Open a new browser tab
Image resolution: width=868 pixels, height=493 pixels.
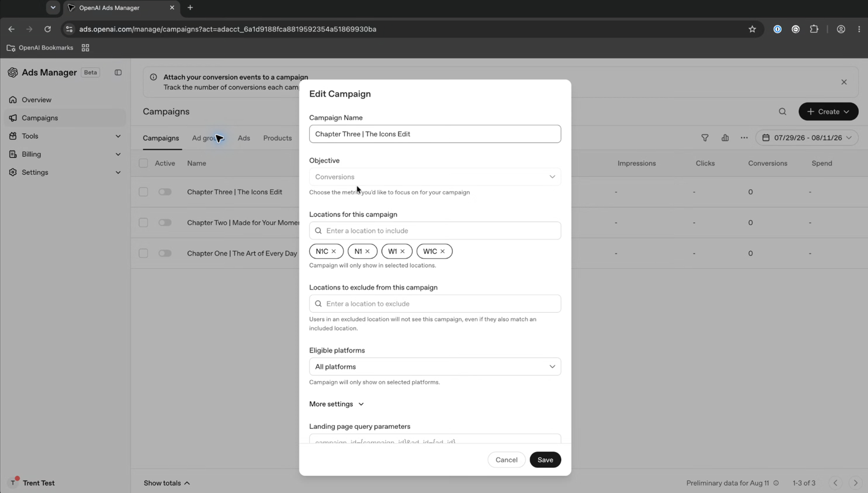click(190, 8)
